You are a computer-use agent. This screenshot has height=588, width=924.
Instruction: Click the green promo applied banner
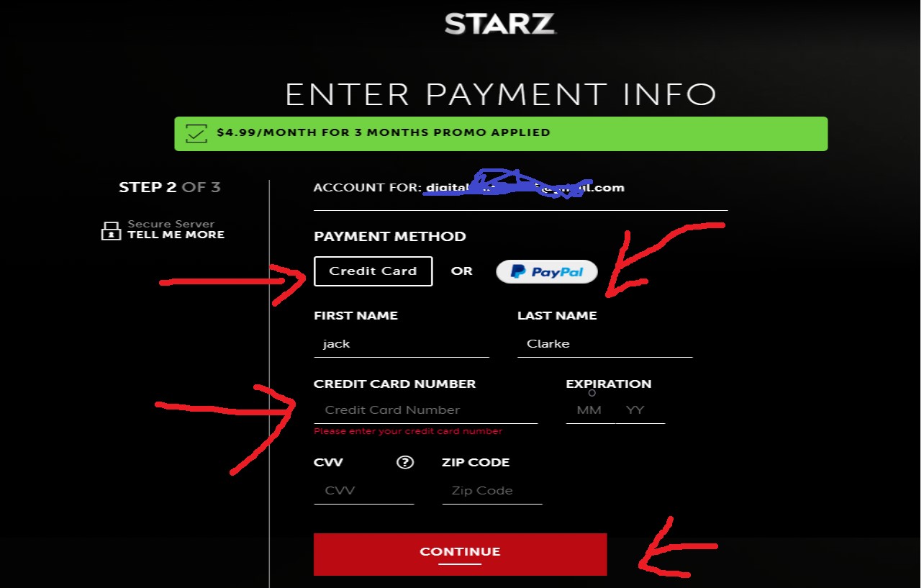(501, 134)
